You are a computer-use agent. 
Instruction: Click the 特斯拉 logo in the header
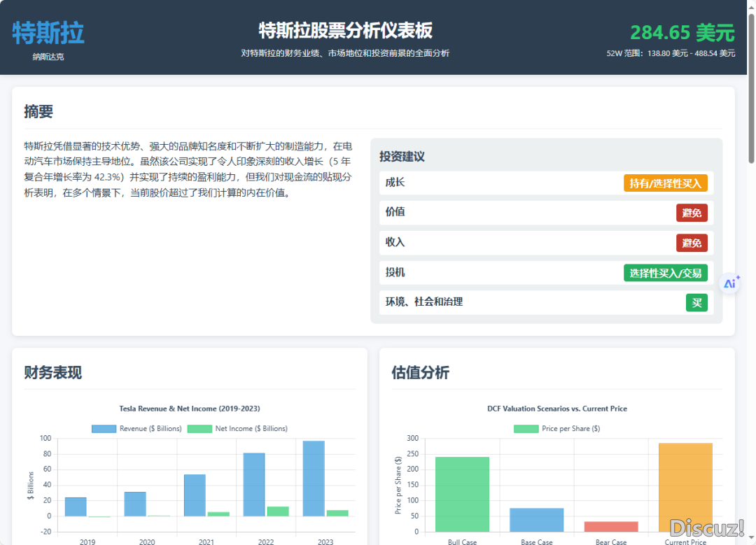click(x=48, y=33)
